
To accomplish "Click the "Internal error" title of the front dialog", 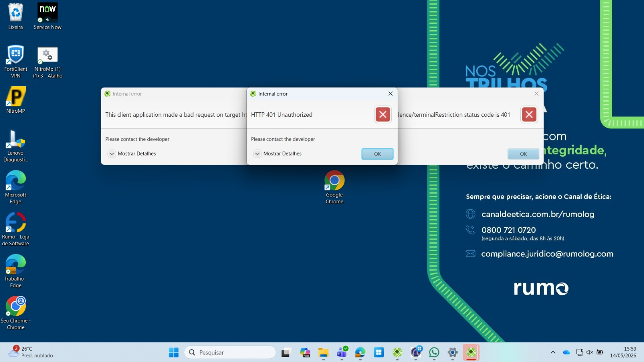I will (x=273, y=94).
